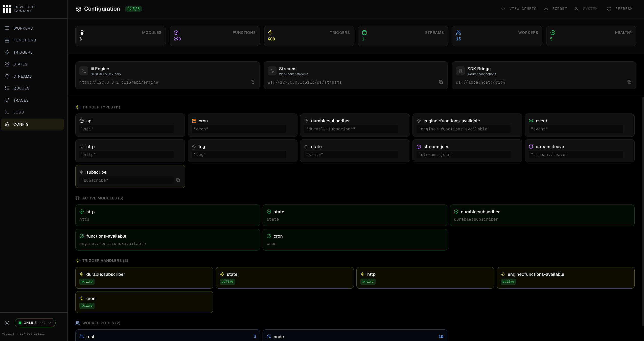The height and width of the screenshot is (341, 644).
Task: Click View Config button
Action: click(x=519, y=9)
